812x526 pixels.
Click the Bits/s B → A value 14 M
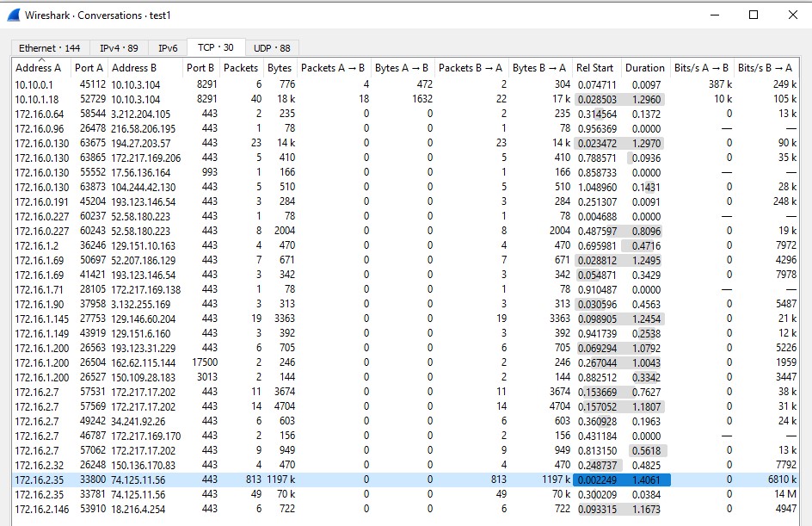tap(785, 494)
